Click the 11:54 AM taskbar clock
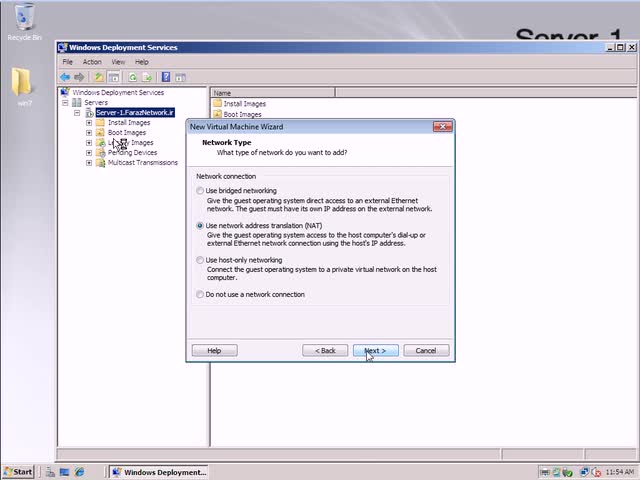 point(620,472)
